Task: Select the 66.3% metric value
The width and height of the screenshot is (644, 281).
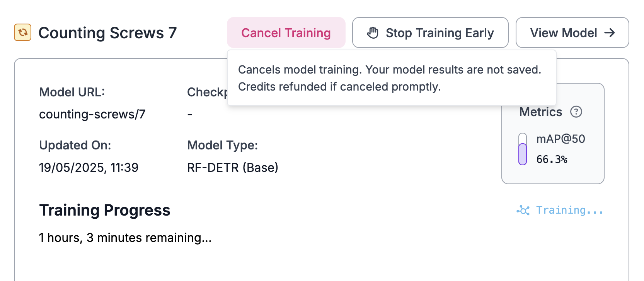Action: [552, 159]
